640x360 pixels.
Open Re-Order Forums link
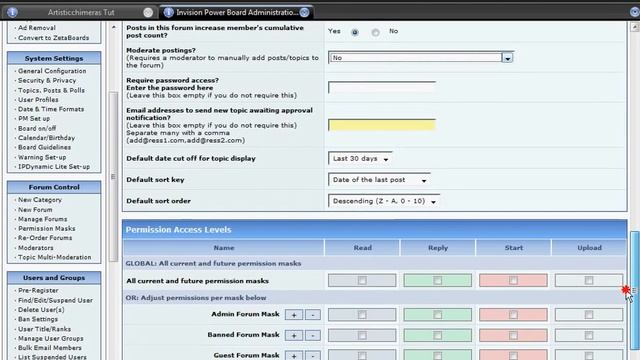(45, 238)
